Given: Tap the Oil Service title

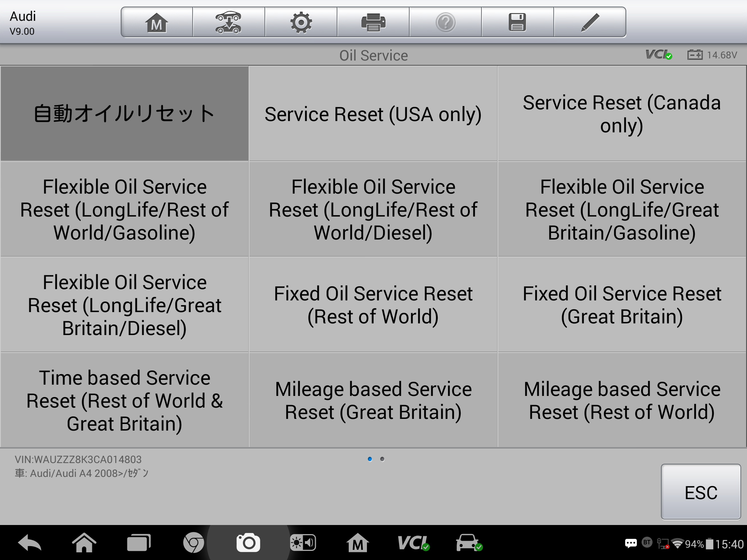Looking at the screenshot, I should pyautogui.click(x=373, y=55).
